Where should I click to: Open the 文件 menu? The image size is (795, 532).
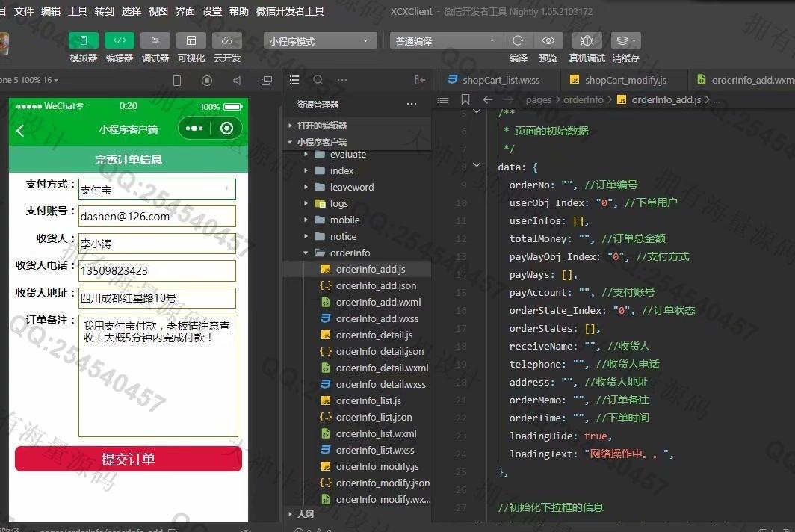23,11
